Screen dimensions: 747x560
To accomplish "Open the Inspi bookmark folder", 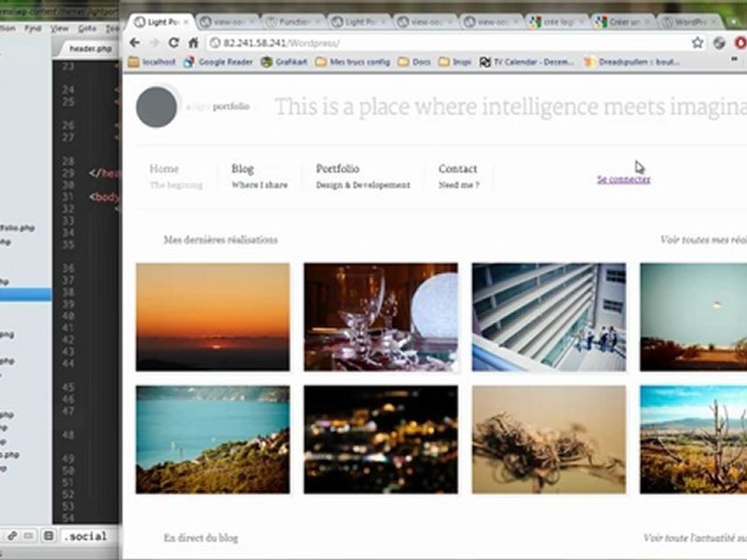I will tap(455, 62).
